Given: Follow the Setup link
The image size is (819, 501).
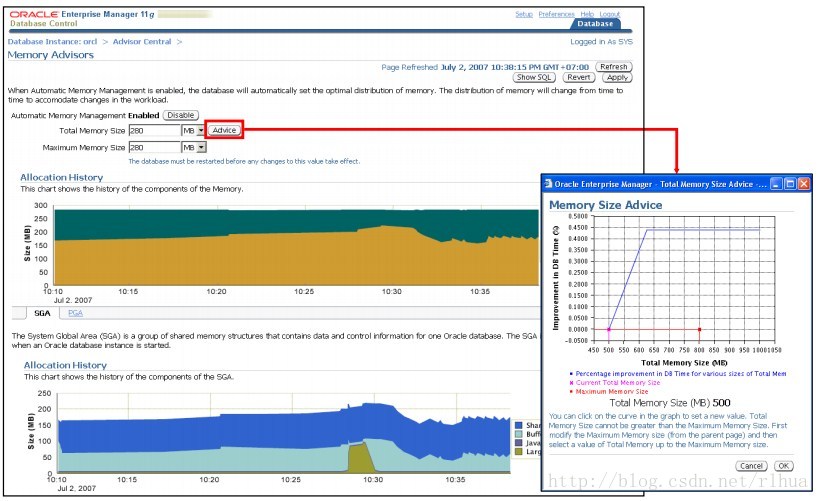Looking at the screenshot, I should tap(524, 14).
